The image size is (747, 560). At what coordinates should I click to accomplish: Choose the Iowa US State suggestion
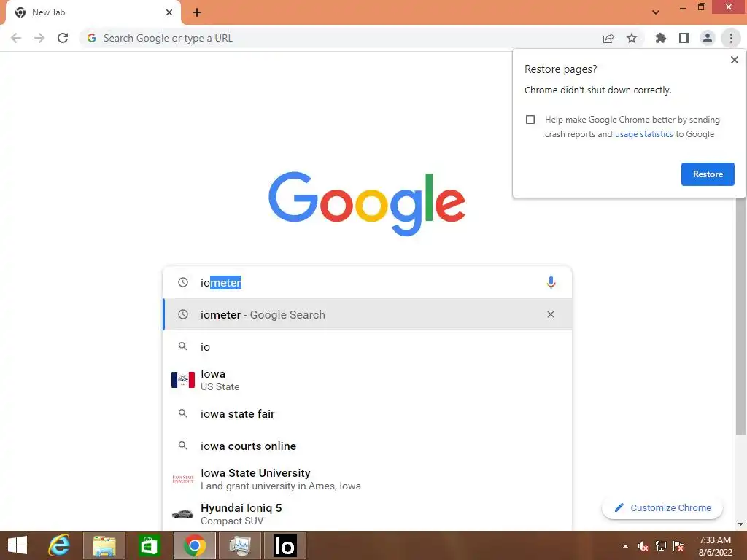(x=367, y=380)
